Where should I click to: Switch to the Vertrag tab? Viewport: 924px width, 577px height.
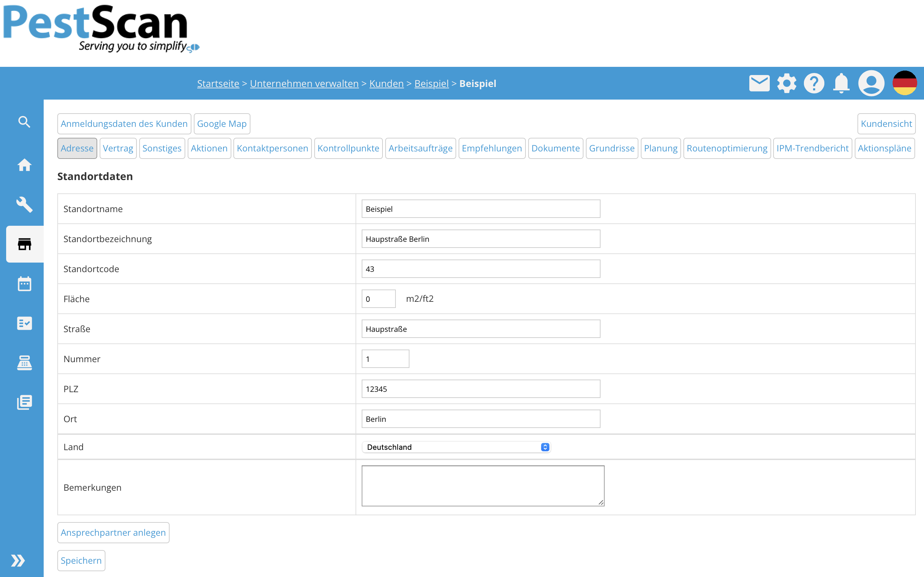118,148
